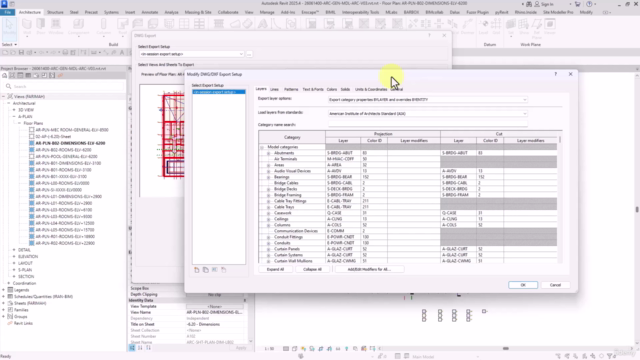Click the Save icon in quick access toolbar
This screenshot has width=640, height=360.
[x=21, y=52]
